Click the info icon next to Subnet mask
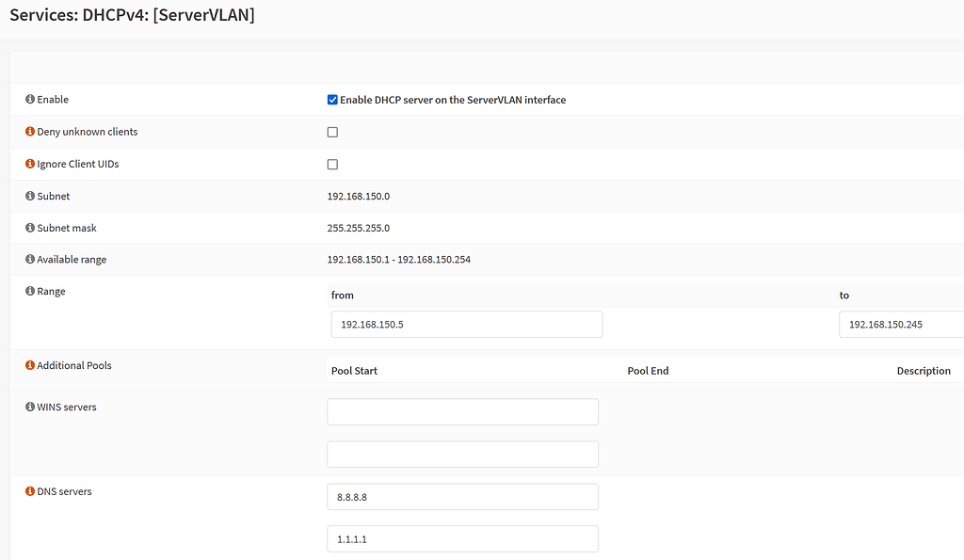Image resolution: width=964 pixels, height=560 pixels. tap(30, 228)
